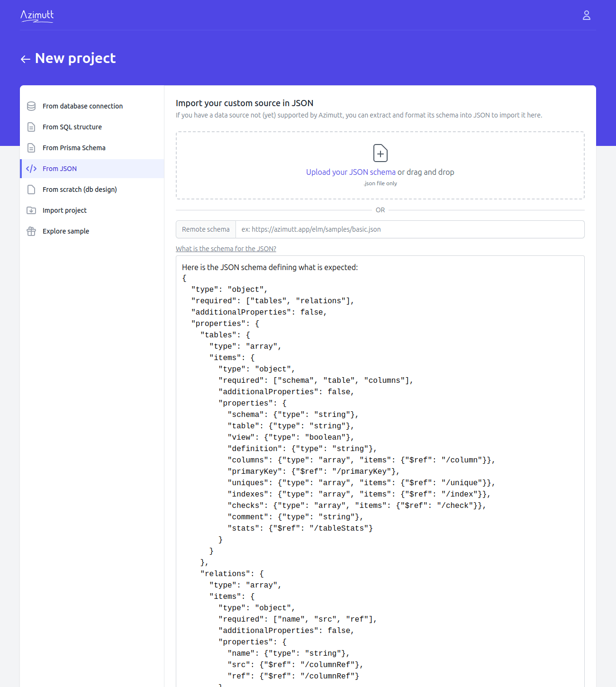Click the back arrow beside New project
The width and height of the screenshot is (616, 687).
click(x=26, y=59)
